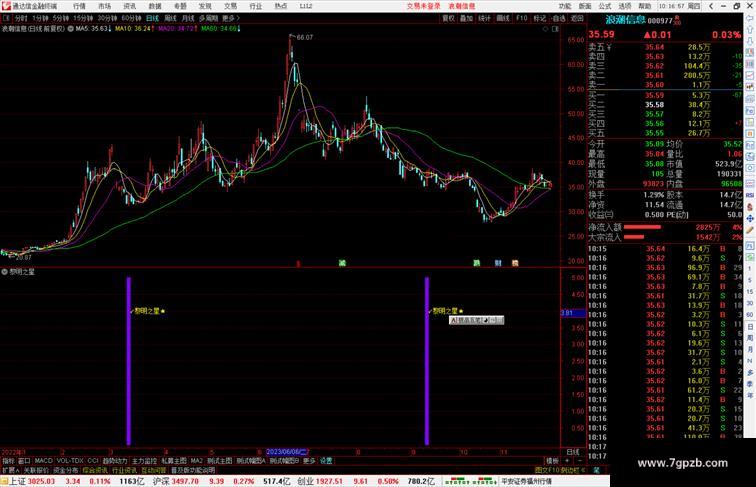Click the round settings icon beside MA5 label
Viewport: 756px width, 487px height.
(x=71, y=29)
